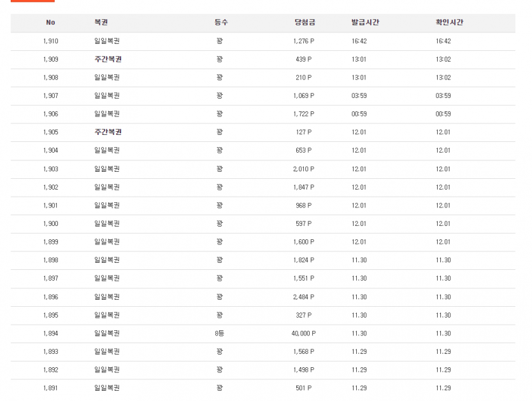Viewport: 532px width, 401px height.
Task: Click issue time 03:59 in row 1,907
Action: point(359,96)
